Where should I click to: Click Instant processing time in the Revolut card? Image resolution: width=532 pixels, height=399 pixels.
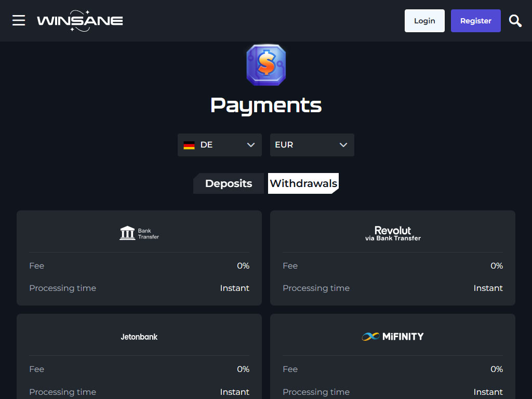point(488,288)
